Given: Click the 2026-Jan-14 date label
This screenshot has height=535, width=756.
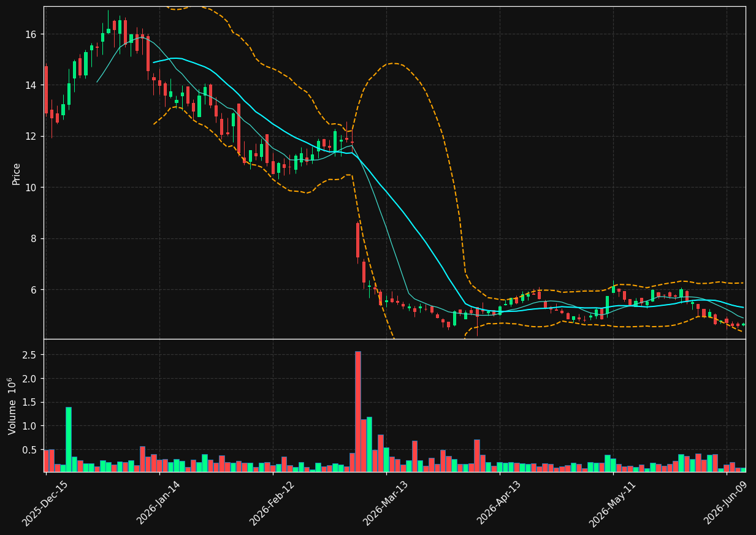Looking at the screenshot, I should click(158, 503).
